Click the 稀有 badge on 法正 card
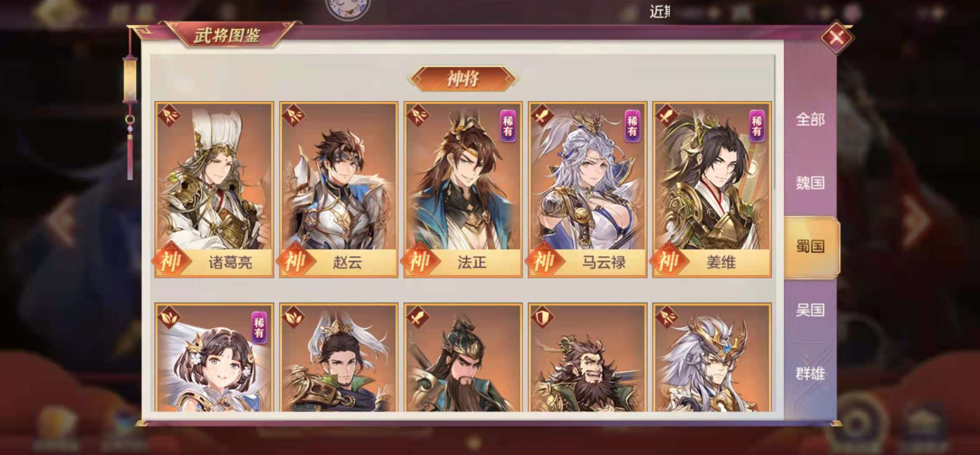 (508, 125)
